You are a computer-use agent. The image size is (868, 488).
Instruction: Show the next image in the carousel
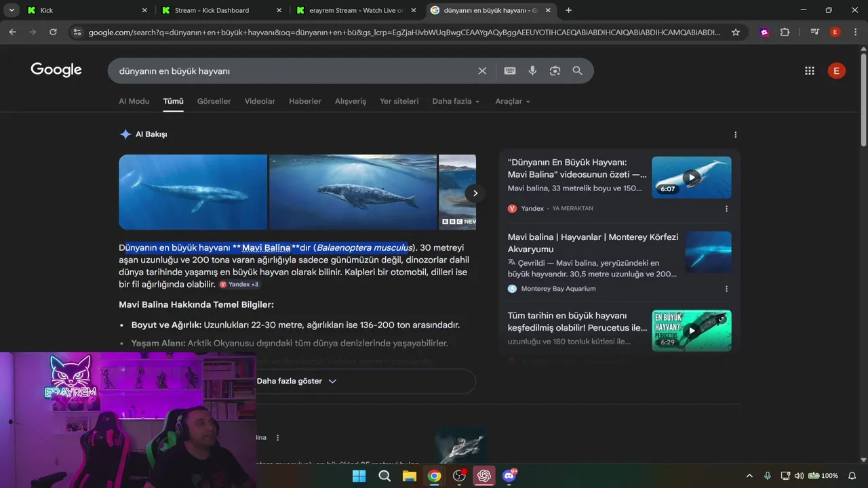475,193
